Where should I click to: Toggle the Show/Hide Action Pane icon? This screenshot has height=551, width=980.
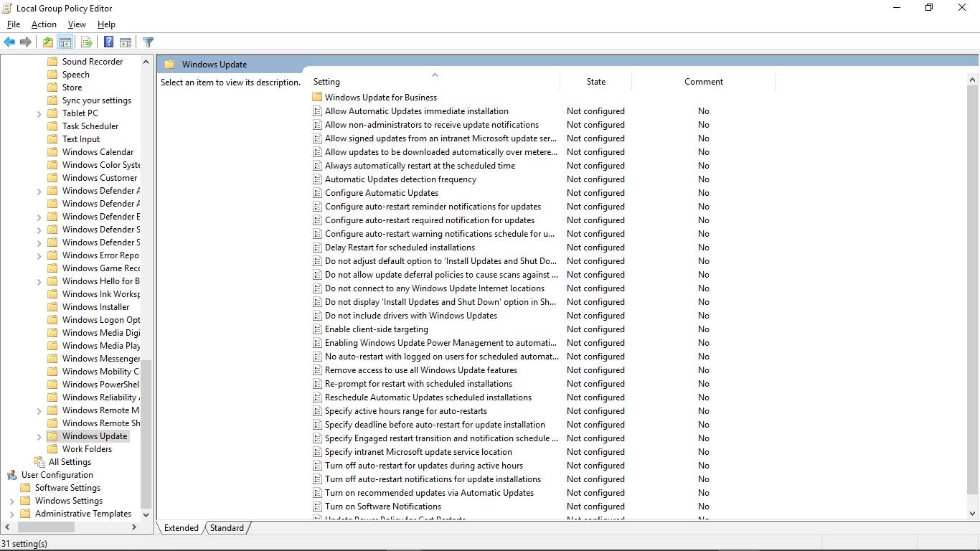coord(126,42)
